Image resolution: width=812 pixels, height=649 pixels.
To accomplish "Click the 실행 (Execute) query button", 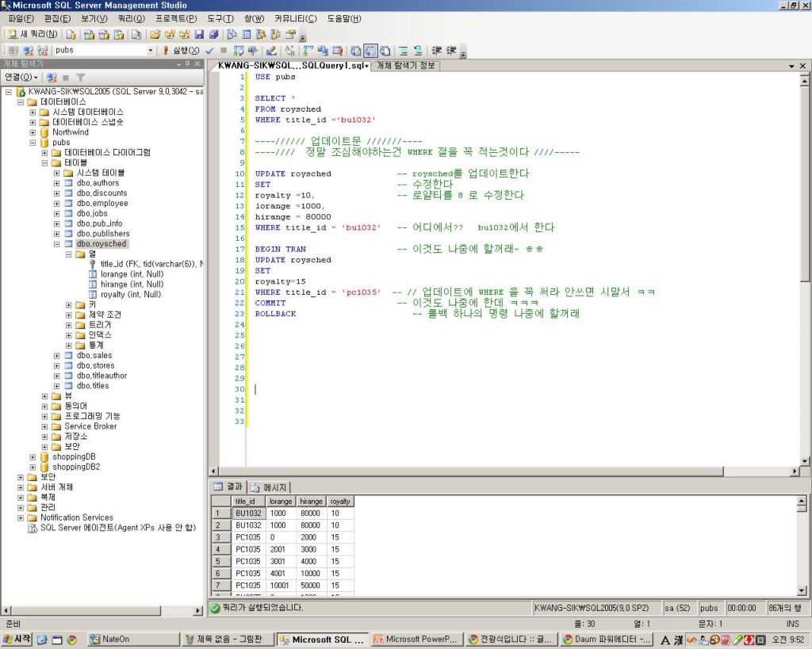I will [x=181, y=50].
